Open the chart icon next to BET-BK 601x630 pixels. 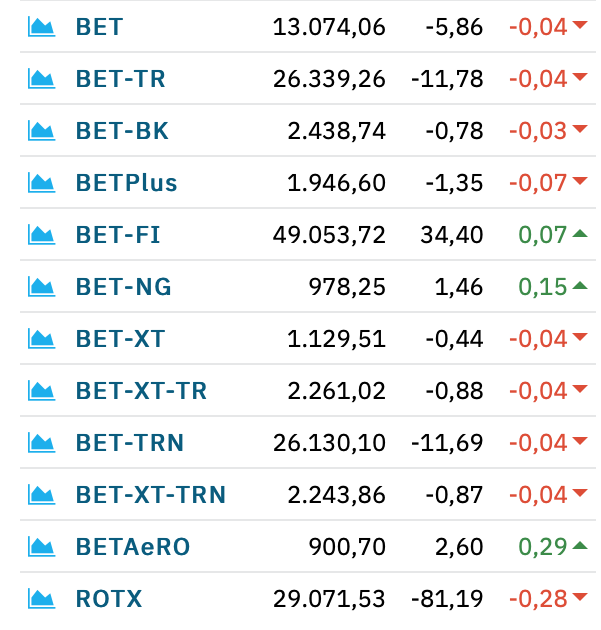click(x=41, y=131)
